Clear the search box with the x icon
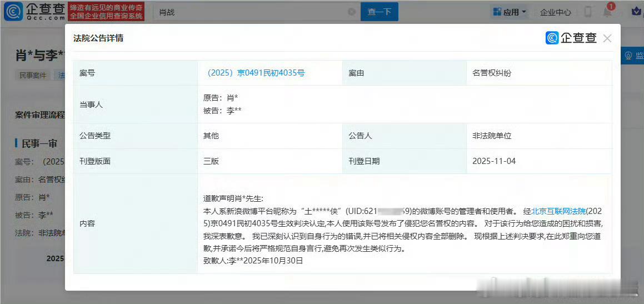 [x=352, y=12]
